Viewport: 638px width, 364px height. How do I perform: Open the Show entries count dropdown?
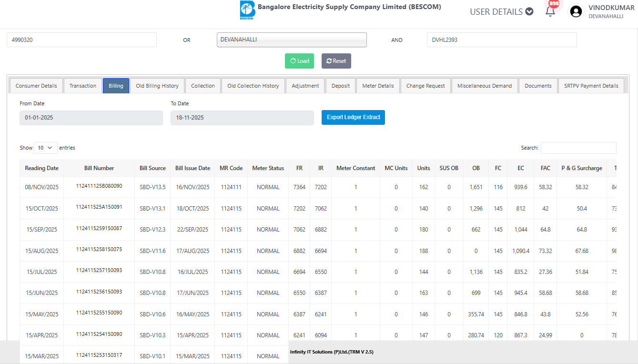(45, 148)
